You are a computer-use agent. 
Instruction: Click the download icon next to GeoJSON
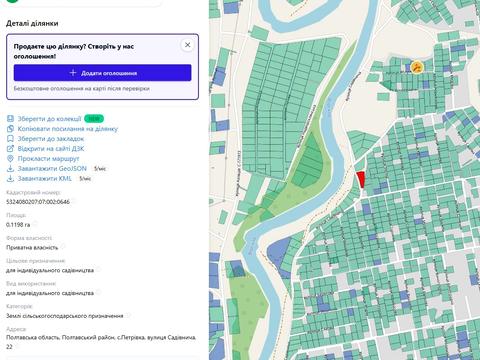[x=10, y=169]
